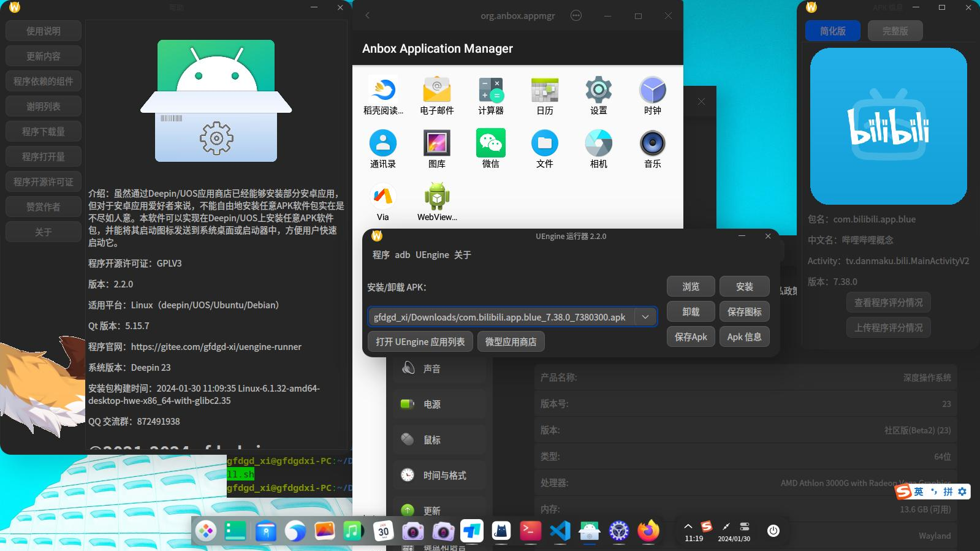Click the power button in the dock
This screenshot has width=980, height=551.
click(x=773, y=531)
